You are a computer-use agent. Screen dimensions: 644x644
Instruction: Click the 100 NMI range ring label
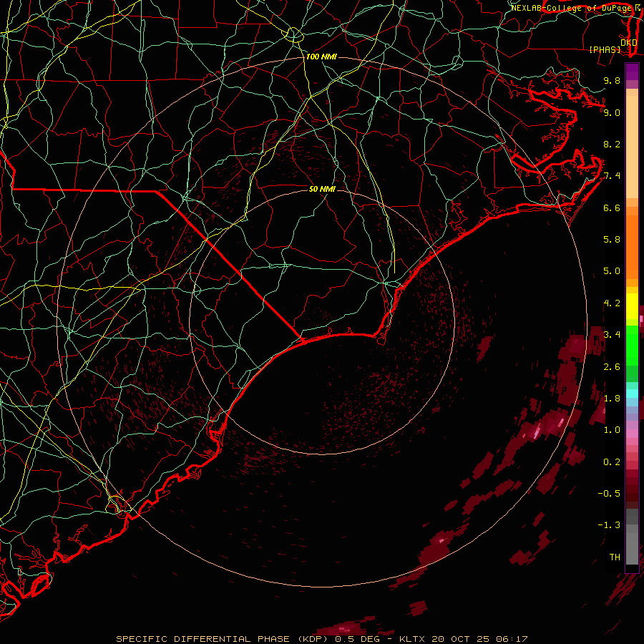click(x=321, y=57)
